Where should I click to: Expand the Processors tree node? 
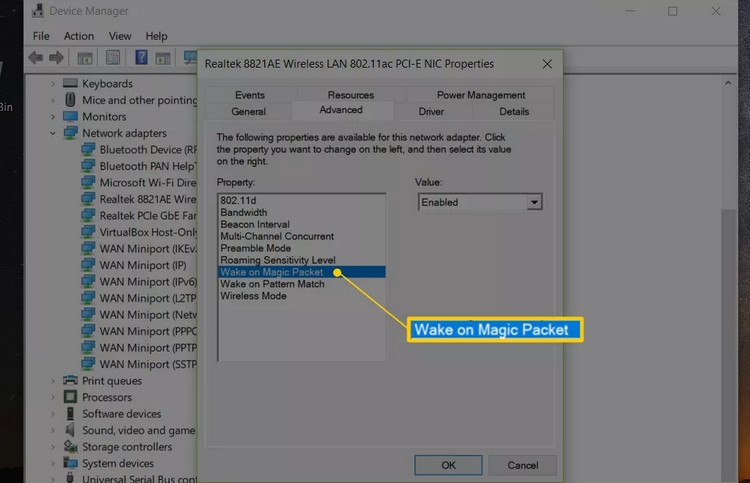click(53, 397)
